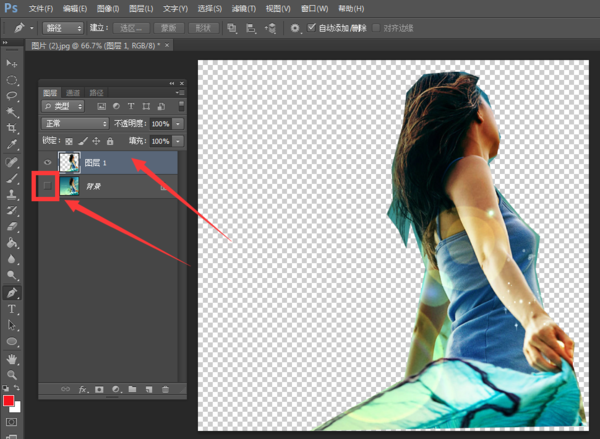
Task: Select the Magic Wand tool
Action: [11, 112]
